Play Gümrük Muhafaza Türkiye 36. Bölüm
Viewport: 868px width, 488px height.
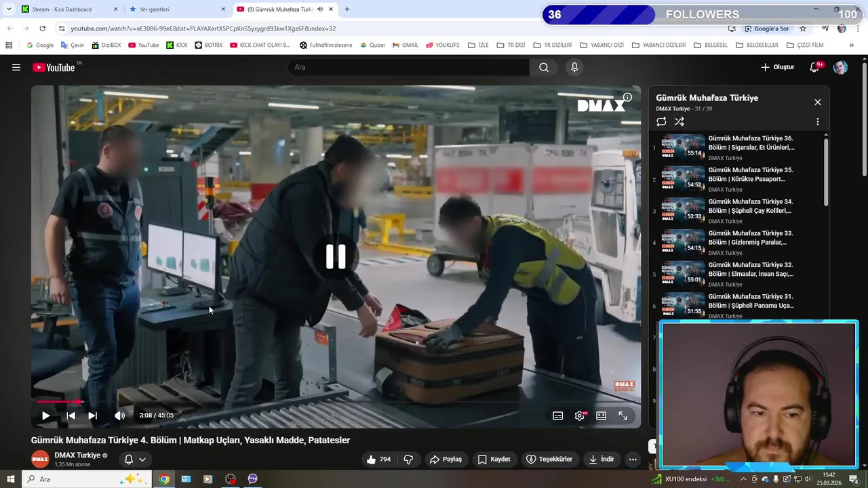coord(738,147)
